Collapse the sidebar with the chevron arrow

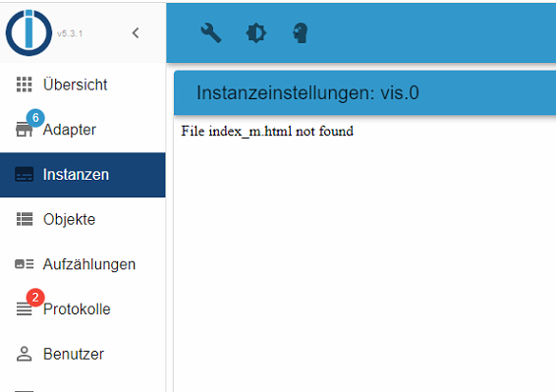point(136,33)
